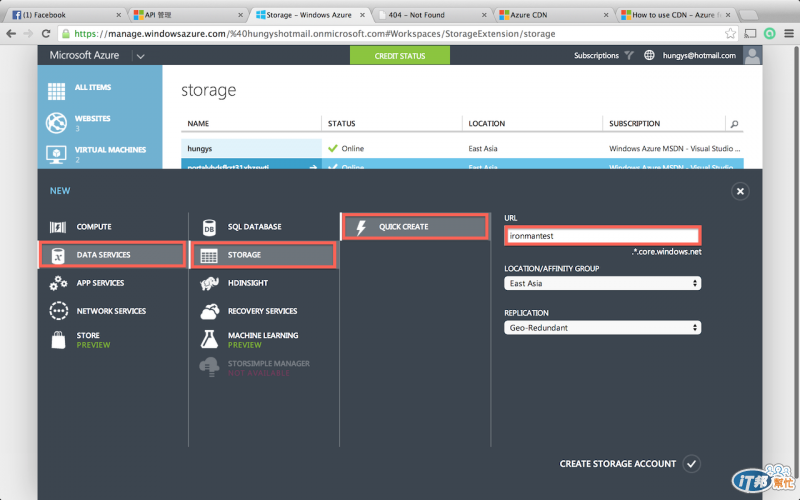Click All Items grid icon
800x500 pixels.
point(56,91)
